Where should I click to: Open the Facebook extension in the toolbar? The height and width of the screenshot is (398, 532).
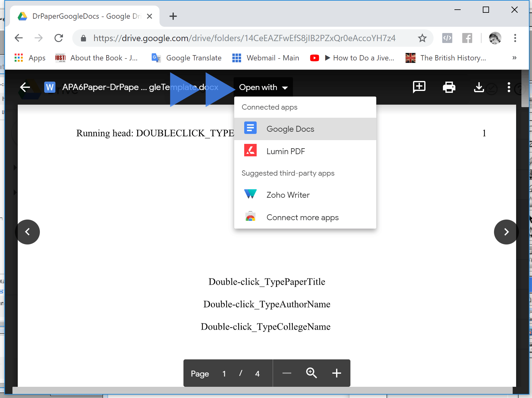(467, 38)
